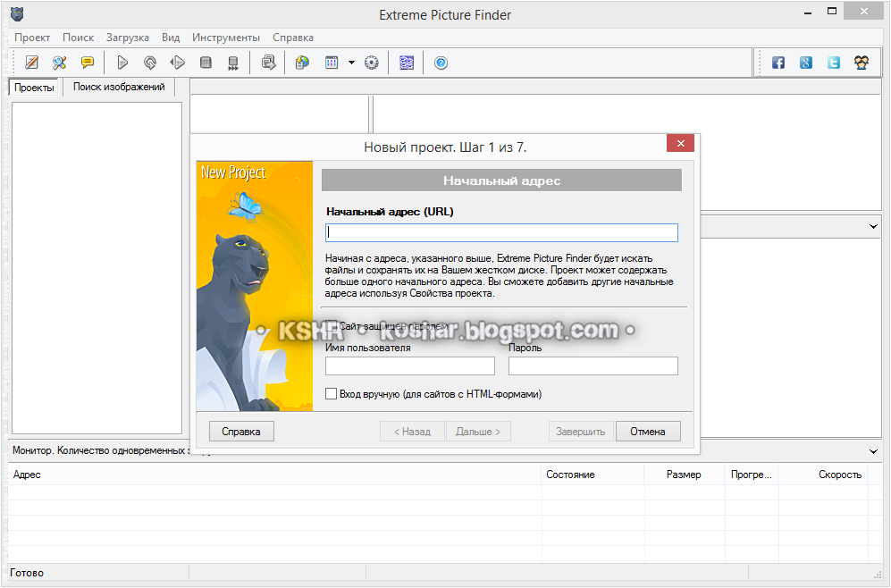891x588 pixels.
Task: Click the copy windows toolbar icon
Action: pyautogui.click(x=268, y=63)
